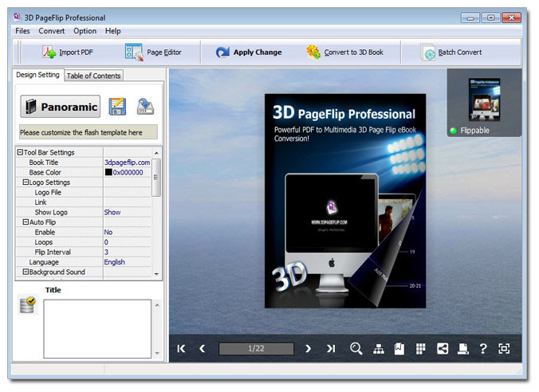Open the Option menu
This screenshot has width=539, height=392.
click(x=85, y=31)
